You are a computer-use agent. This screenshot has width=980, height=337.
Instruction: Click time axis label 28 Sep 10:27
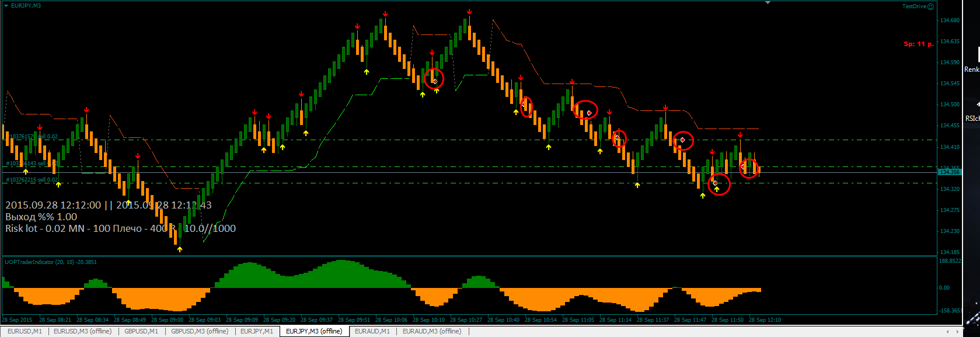466,320
